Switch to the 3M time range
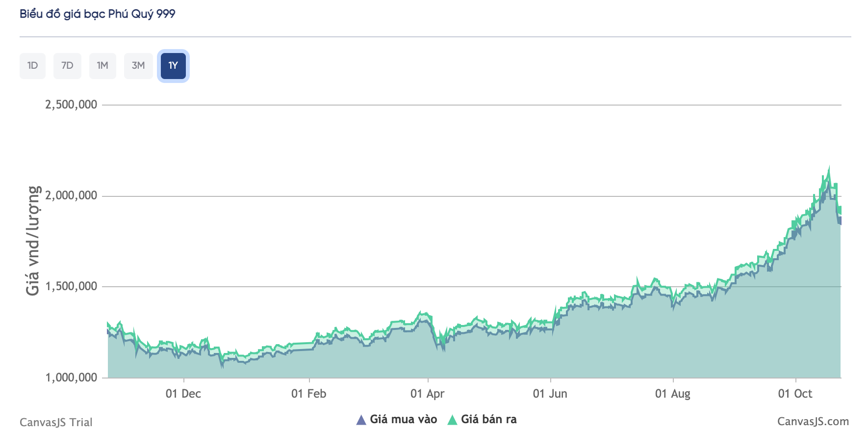Image resolution: width=868 pixels, height=433 pixels. click(138, 66)
